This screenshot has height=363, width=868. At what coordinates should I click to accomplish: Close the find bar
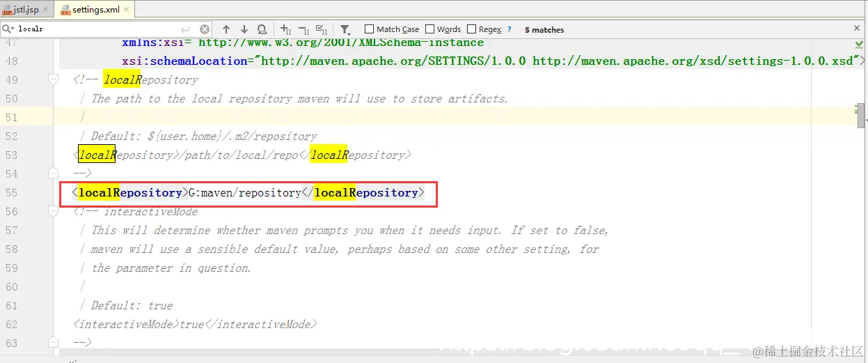857,29
